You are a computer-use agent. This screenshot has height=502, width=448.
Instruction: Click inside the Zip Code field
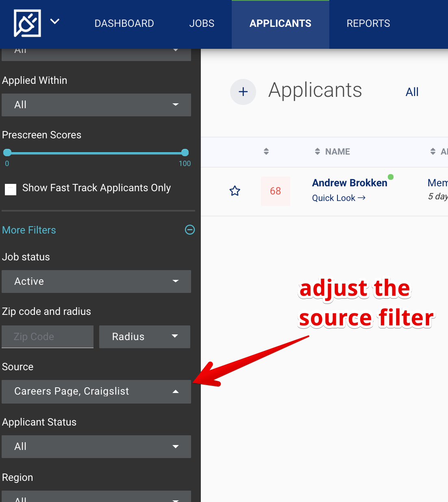tap(47, 336)
